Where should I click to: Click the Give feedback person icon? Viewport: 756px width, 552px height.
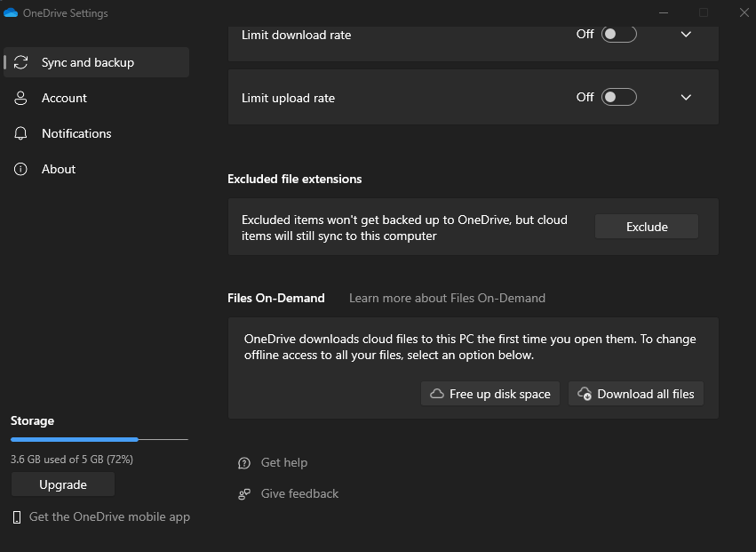click(244, 494)
